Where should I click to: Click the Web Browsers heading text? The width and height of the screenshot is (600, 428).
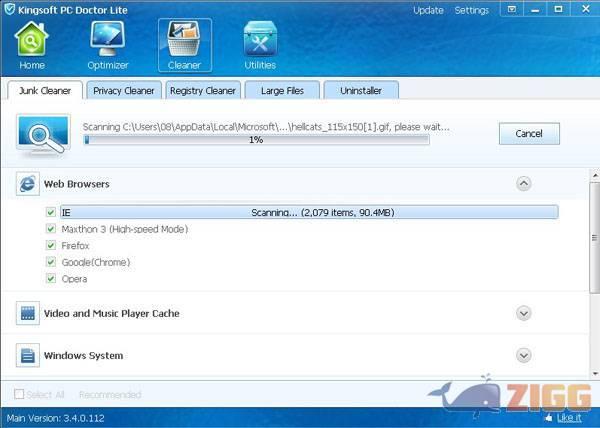click(x=77, y=184)
